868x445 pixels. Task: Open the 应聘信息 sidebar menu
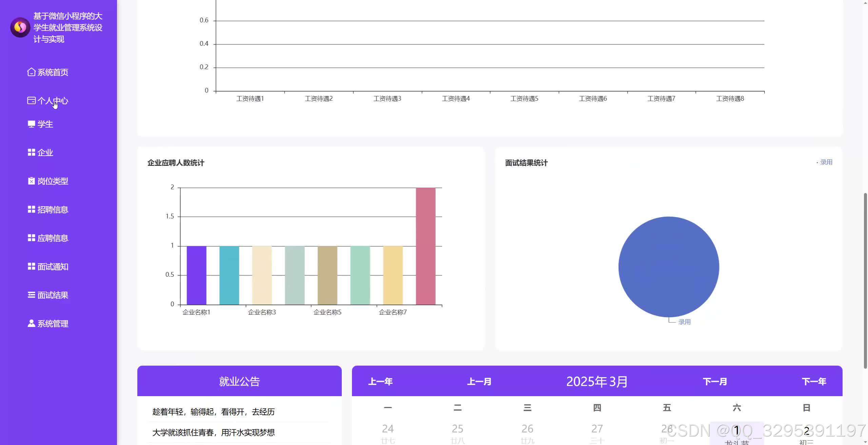click(x=53, y=238)
